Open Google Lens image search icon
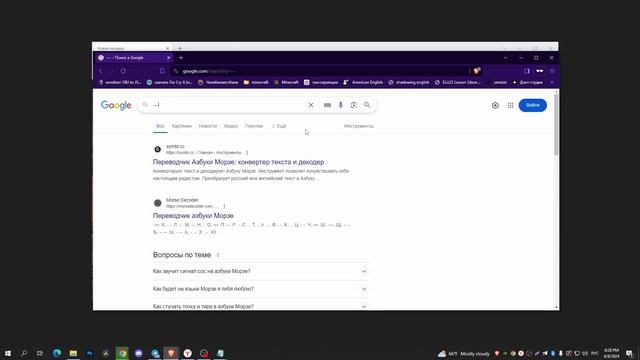This screenshot has height=360, width=640. point(353,105)
